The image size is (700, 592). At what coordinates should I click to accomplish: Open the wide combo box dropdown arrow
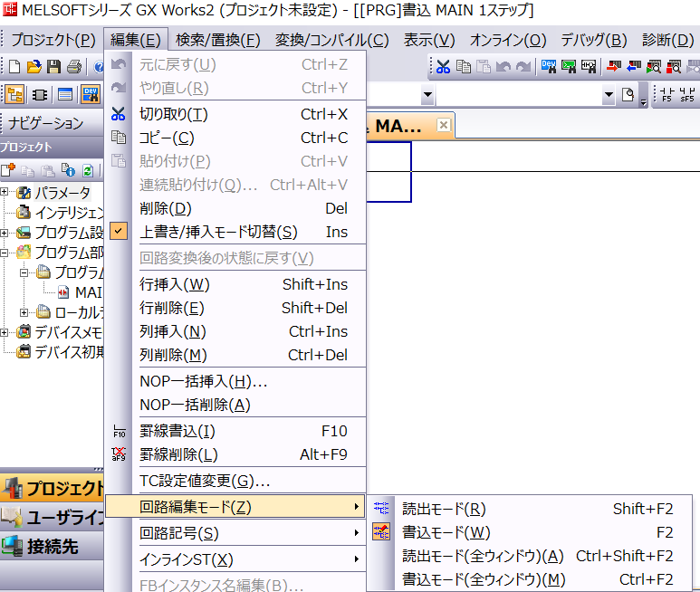pyautogui.click(x=609, y=94)
